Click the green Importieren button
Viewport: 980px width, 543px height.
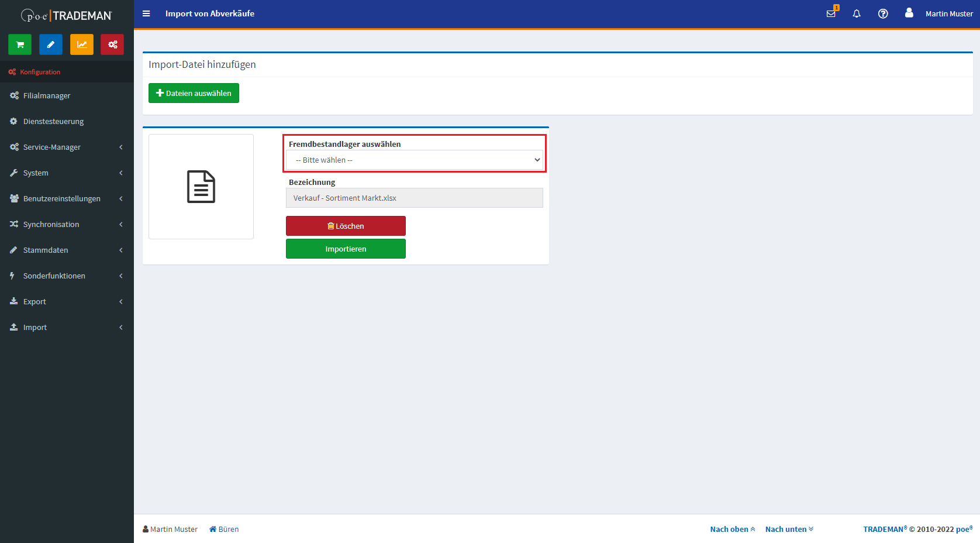tap(346, 249)
